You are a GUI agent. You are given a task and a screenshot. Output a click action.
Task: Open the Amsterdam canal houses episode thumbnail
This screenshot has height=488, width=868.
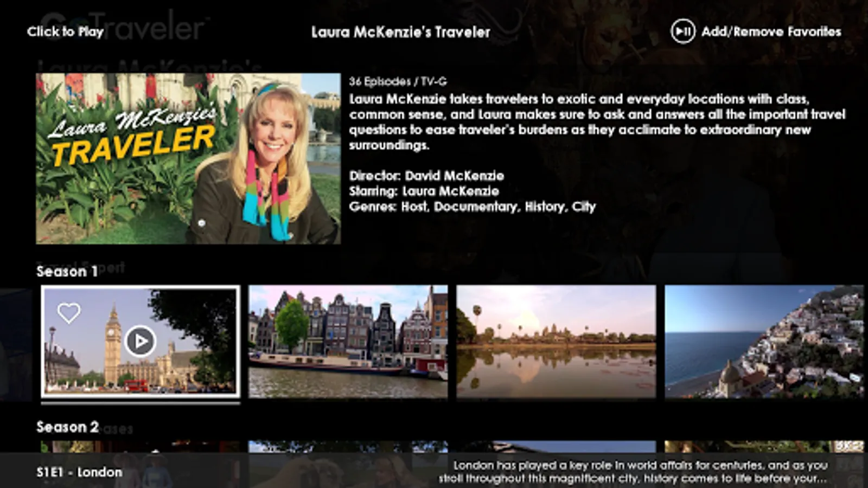click(x=348, y=342)
